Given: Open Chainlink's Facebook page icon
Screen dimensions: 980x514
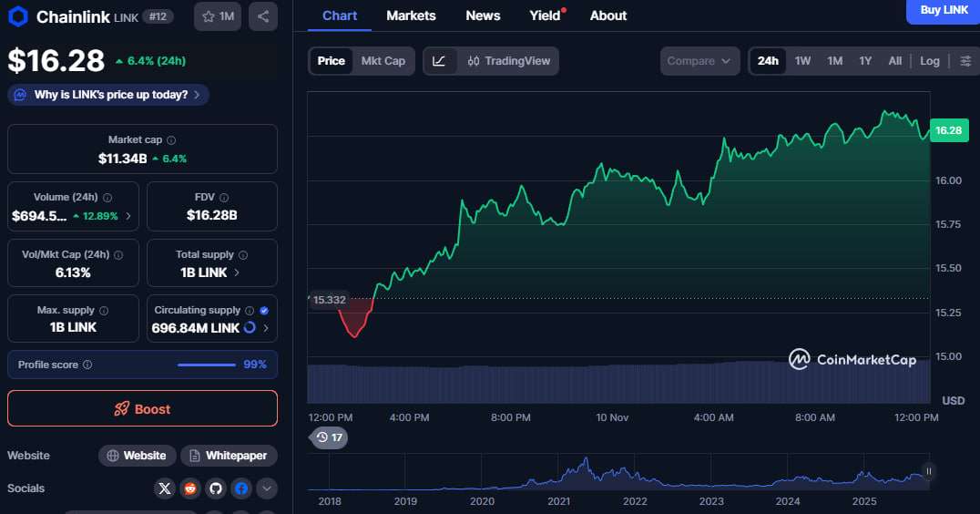Looking at the screenshot, I should (240, 488).
